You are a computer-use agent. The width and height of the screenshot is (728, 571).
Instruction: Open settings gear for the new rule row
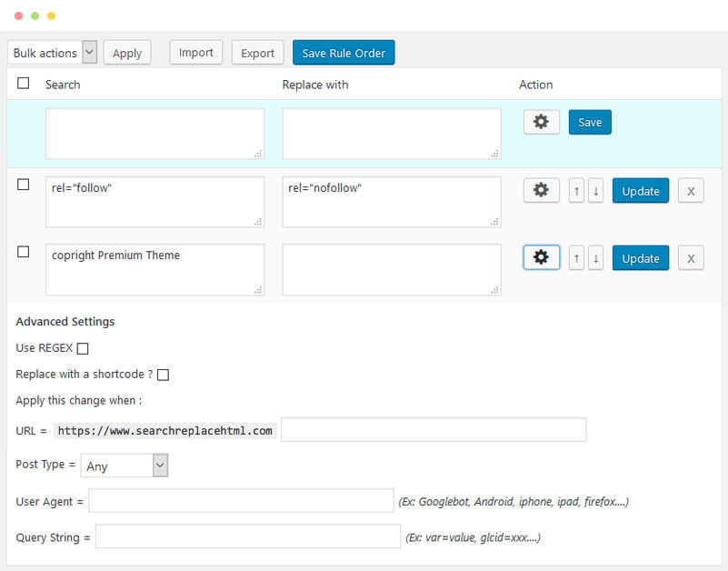click(x=541, y=122)
